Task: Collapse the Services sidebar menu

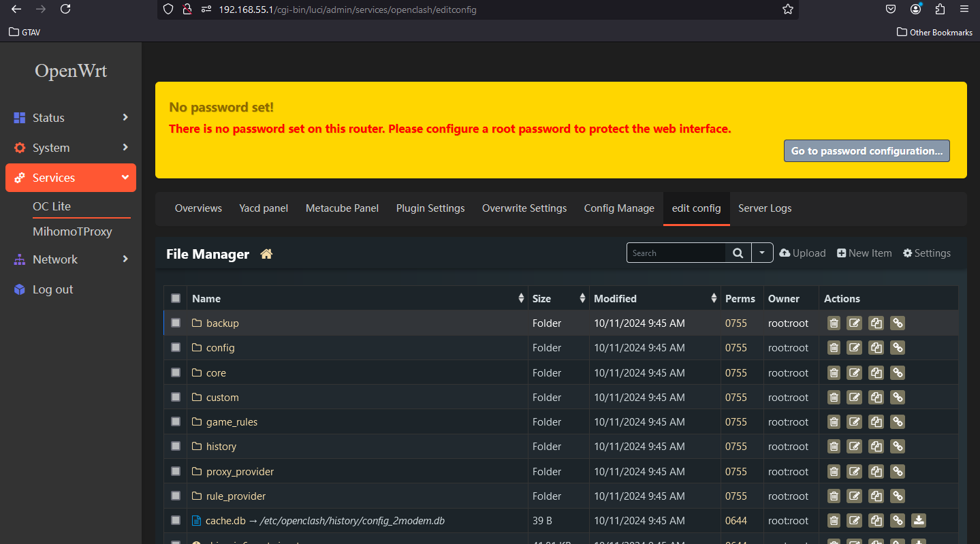Action: pyautogui.click(x=71, y=178)
